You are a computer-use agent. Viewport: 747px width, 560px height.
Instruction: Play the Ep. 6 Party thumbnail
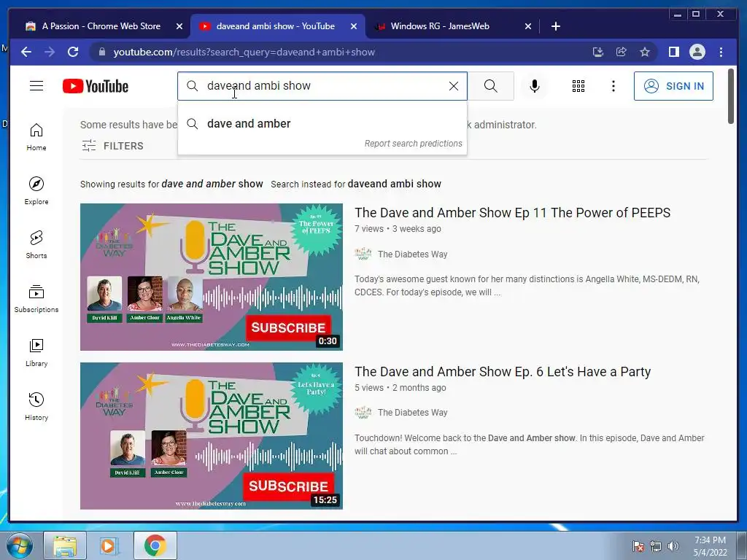point(212,436)
